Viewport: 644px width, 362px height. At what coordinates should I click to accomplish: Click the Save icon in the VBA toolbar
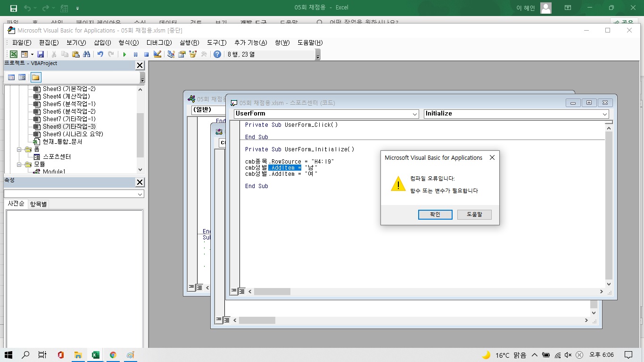pos(41,54)
